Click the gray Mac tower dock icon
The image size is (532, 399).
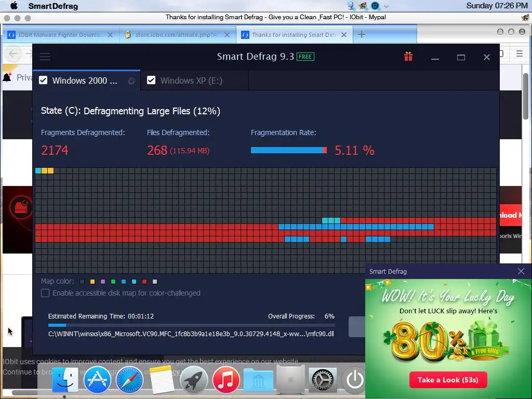tap(290, 381)
